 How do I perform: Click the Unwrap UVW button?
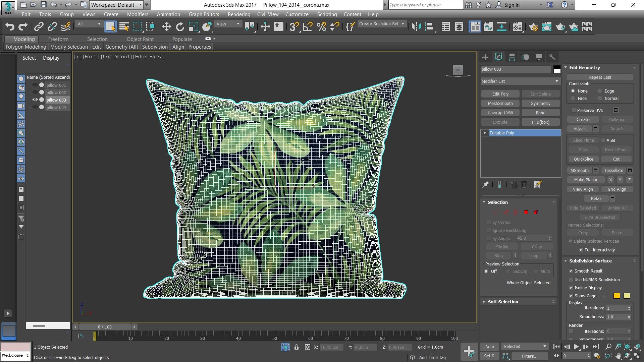500,113
